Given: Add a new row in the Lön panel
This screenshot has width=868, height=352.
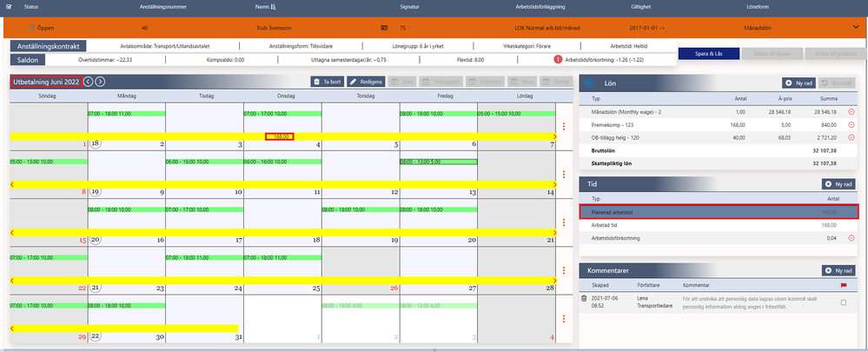Looking at the screenshot, I should click(798, 83).
